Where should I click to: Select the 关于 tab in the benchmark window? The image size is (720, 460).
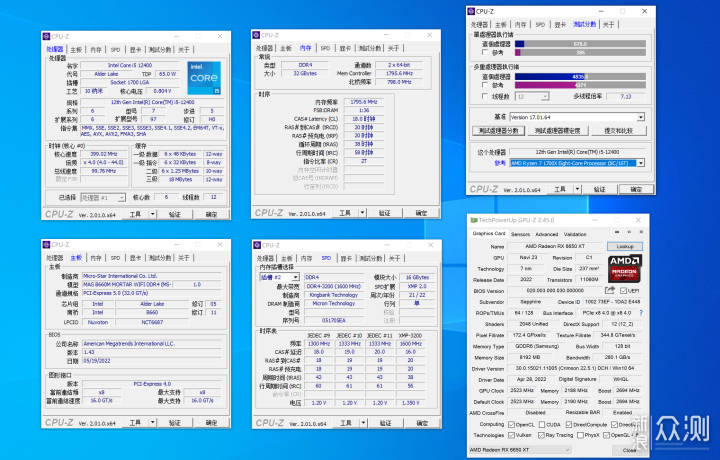pos(608,24)
